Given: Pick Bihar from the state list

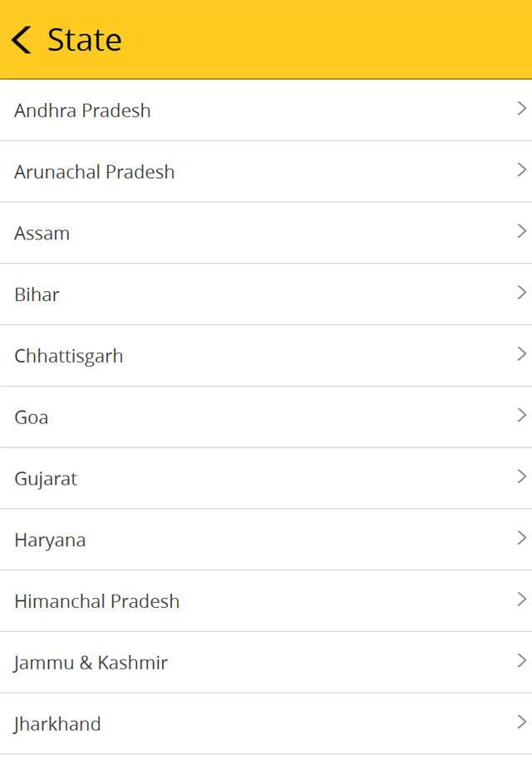Looking at the screenshot, I should [37, 295].
